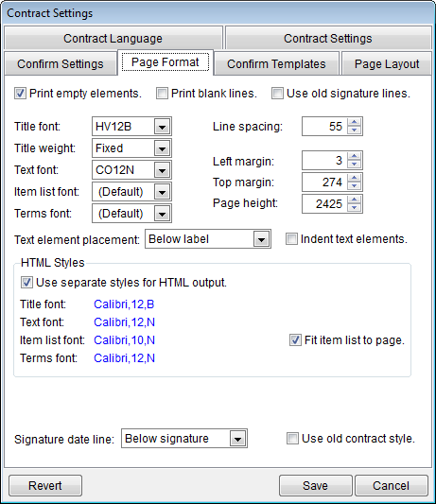Edit HTML Text font Calibri,12,N link

click(125, 322)
